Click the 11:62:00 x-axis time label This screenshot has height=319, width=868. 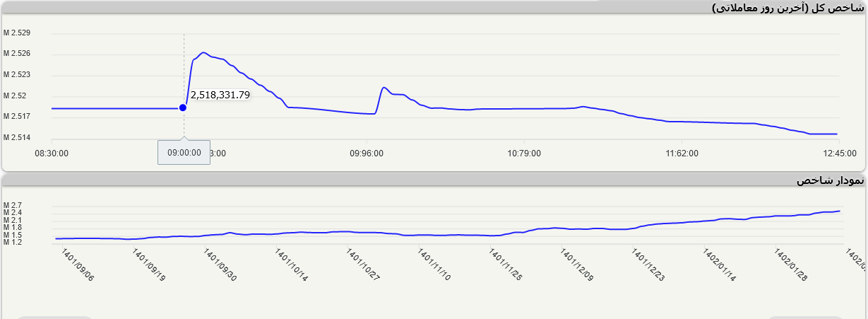click(x=682, y=153)
